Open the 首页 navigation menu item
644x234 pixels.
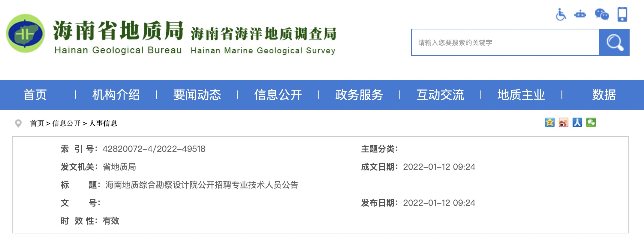[x=35, y=95]
